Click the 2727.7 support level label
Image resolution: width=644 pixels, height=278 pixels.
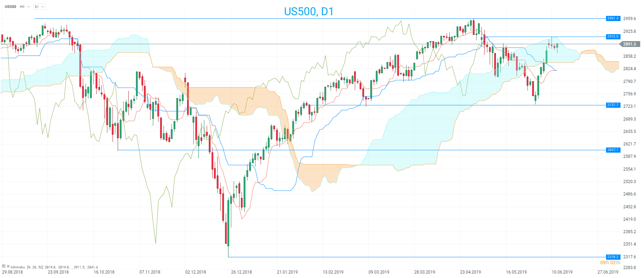tap(613, 105)
